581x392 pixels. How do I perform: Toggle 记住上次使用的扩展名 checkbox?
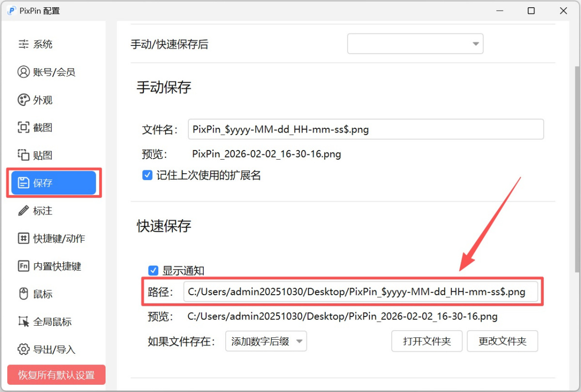pos(148,175)
